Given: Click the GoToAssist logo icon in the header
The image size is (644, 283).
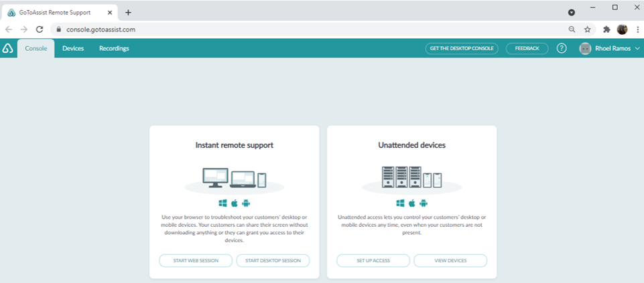Looking at the screenshot, I should 8,48.
